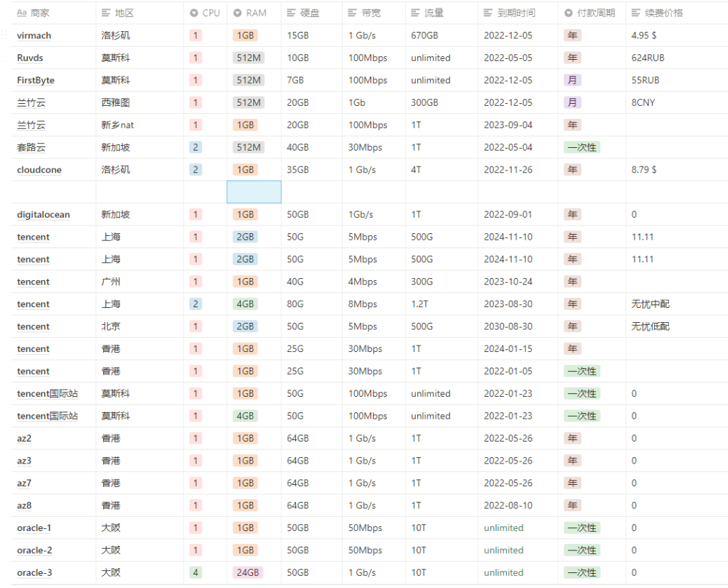Select the 55RUB price cell
The height and width of the screenshot is (588, 728).
coord(677,80)
